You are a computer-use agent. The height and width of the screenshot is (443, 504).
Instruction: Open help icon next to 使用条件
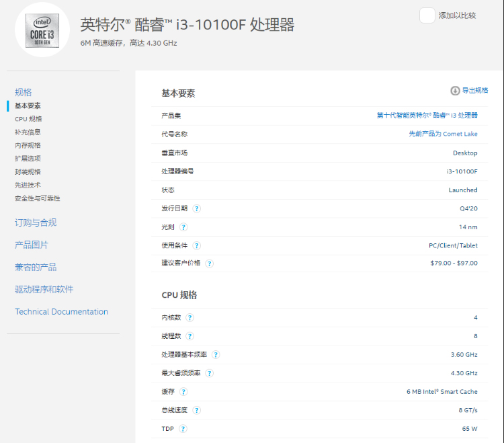click(196, 245)
